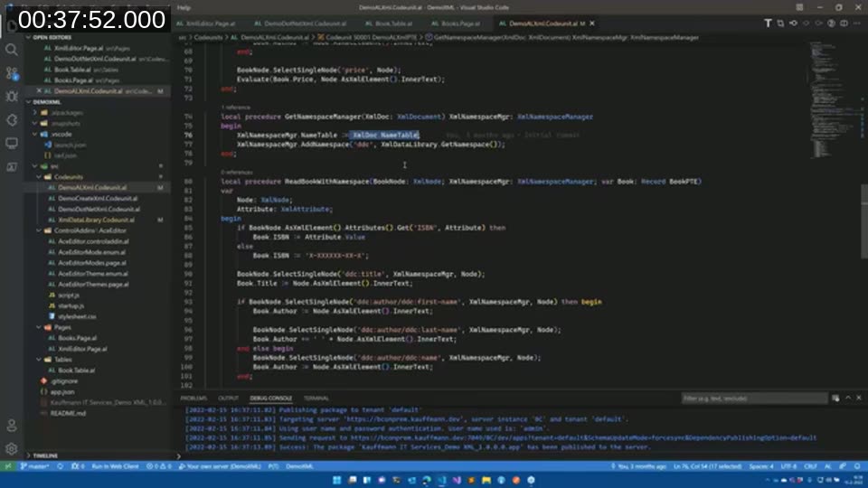The height and width of the screenshot is (488, 868).
Task: Click the master branch in status bar
Action: pos(35,466)
